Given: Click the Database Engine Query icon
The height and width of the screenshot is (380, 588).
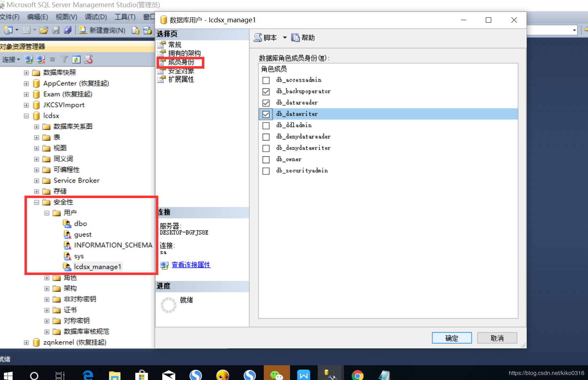Looking at the screenshot, I should tap(135, 30).
